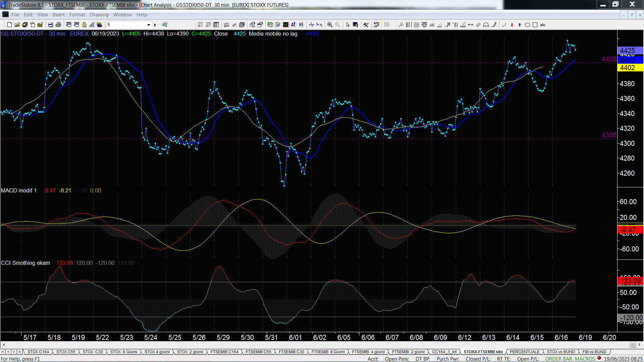Open the Drawing menu
This screenshot has height=362, width=644.
(99, 15)
